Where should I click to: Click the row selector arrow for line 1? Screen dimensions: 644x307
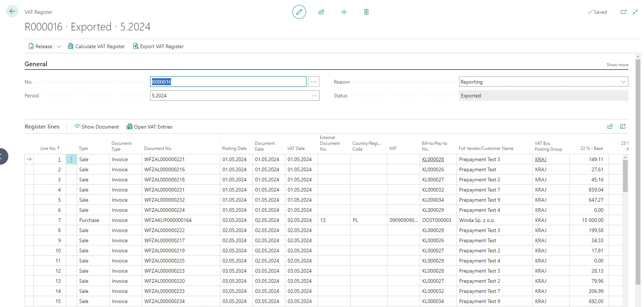[x=29, y=159]
